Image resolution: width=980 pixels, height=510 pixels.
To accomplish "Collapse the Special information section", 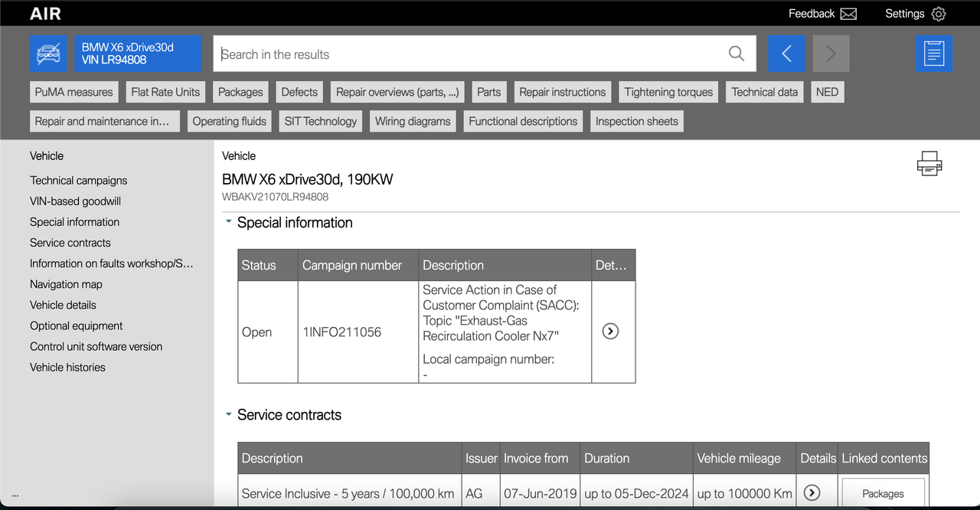I will tap(228, 222).
